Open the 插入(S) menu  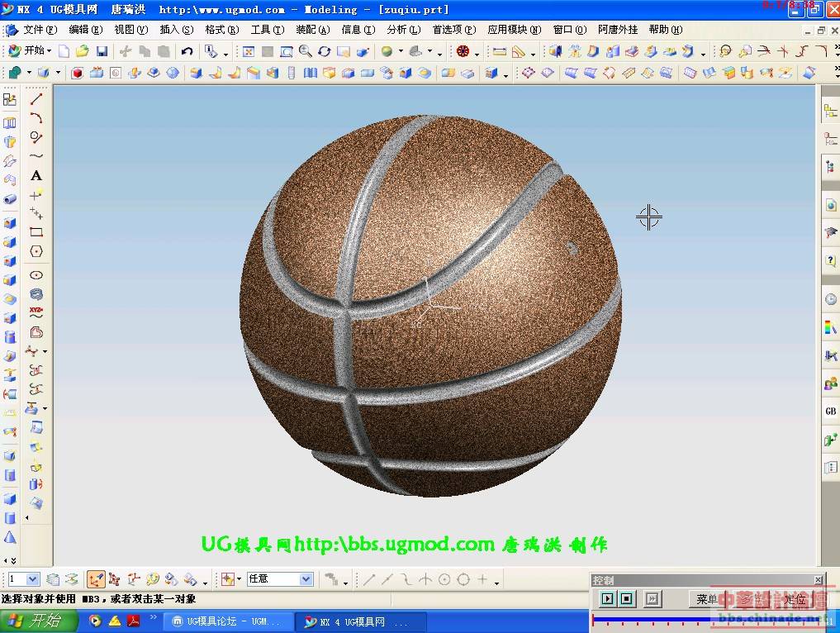coord(177,30)
